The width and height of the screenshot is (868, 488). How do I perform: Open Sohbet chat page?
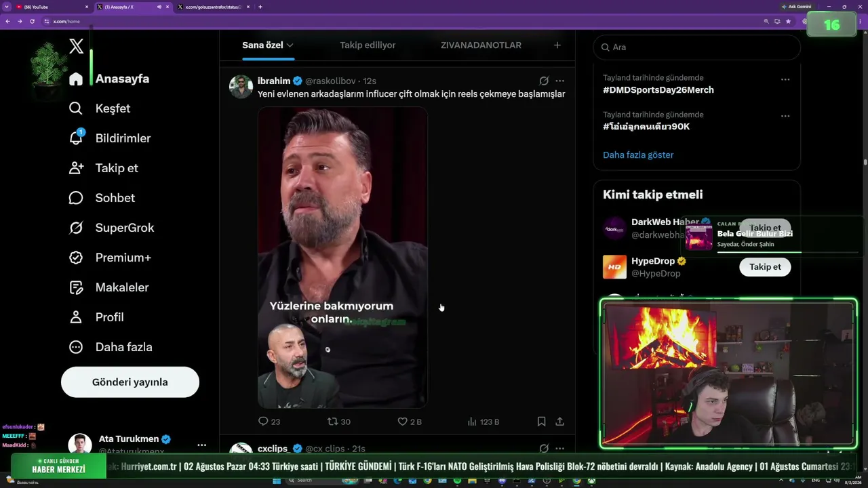(x=102, y=198)
